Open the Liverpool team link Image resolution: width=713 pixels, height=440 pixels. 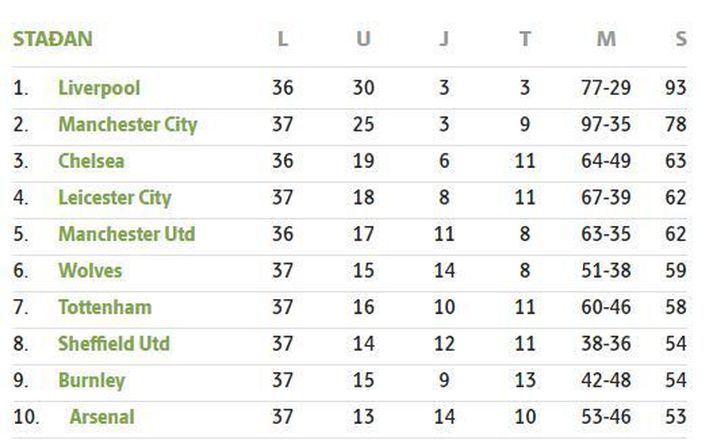[99, 88]
